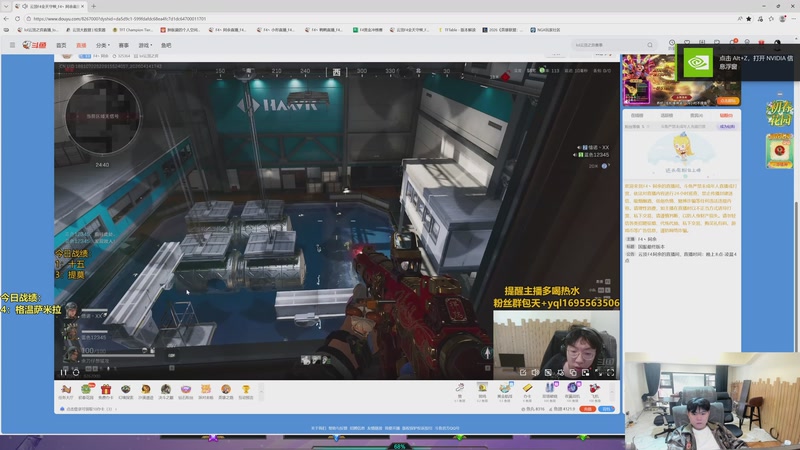Click the 成为粉丝 button in chat panel
Image resolution: width=800 pixels, height=450 pixels.
pos(727,126)
